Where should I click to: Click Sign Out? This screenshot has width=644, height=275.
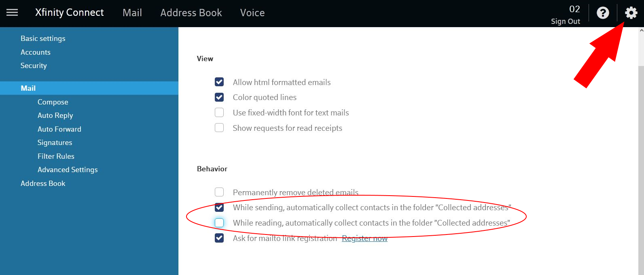pyautogui.click(x=566, y=21)
